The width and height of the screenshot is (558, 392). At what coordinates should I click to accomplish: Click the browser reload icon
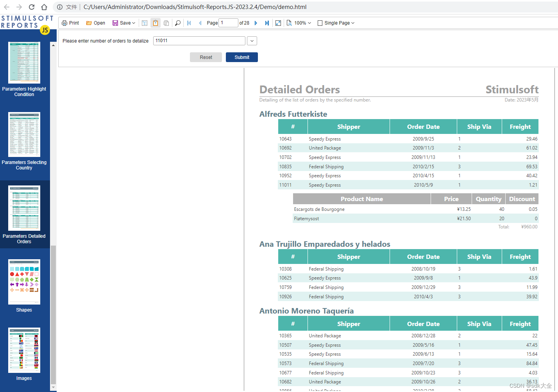click(31, 7)
